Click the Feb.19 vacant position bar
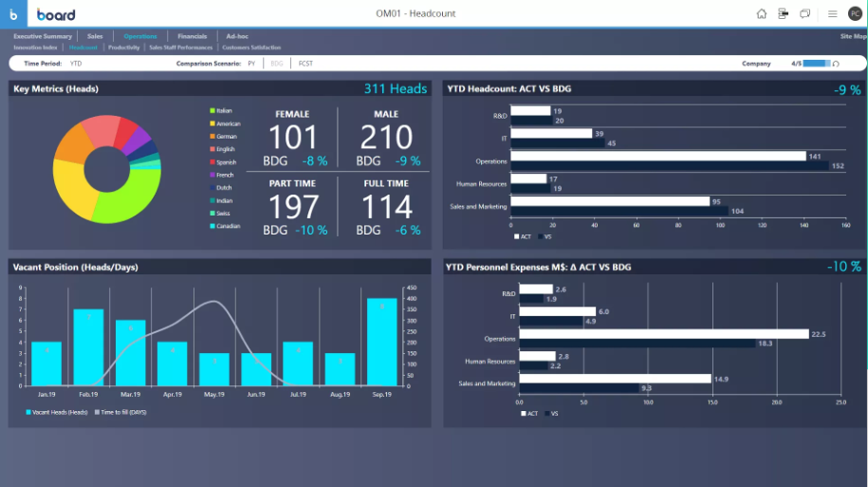 (x=88, y=347)
